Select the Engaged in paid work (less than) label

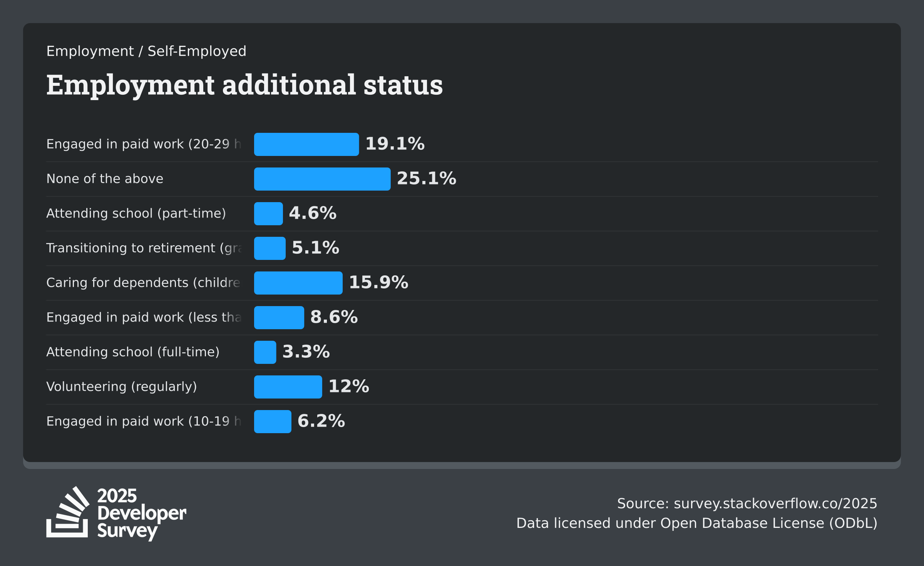click(x=144, y=317)
